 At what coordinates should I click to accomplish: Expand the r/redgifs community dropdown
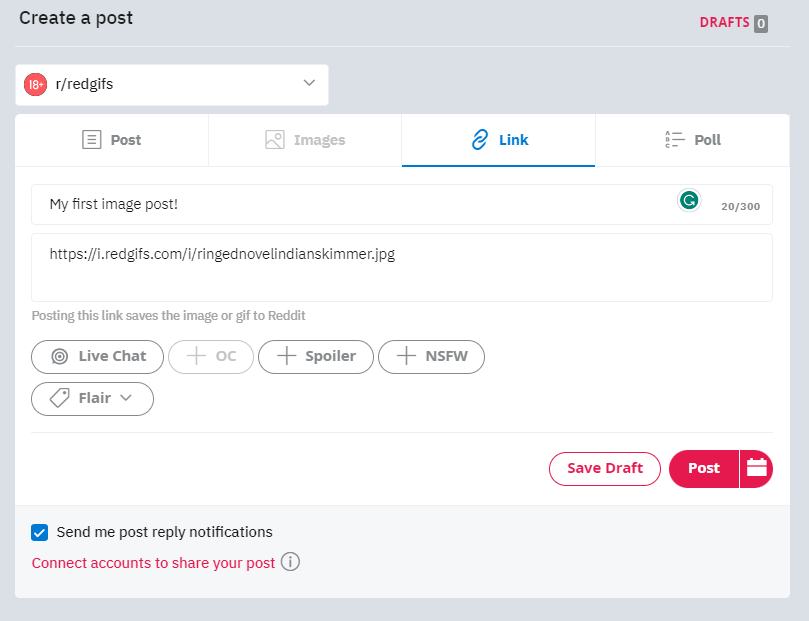(172, 85)
